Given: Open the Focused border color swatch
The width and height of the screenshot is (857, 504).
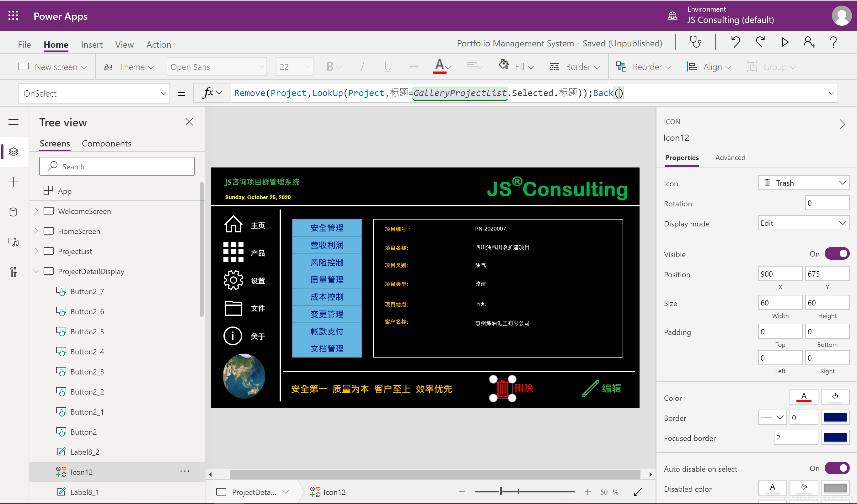Looking at the screenshot, I should click(x=835, y=438).
